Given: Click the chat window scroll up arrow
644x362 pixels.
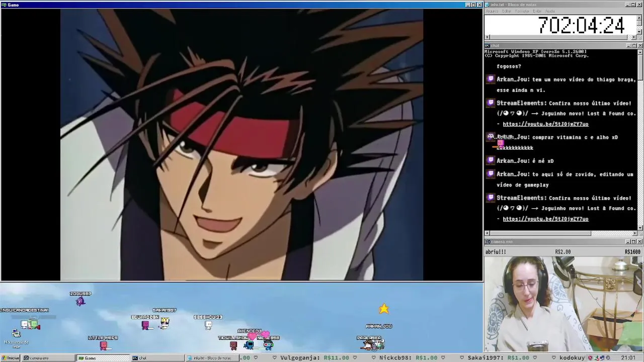Looking at the screenshot, I should point(640,51).
